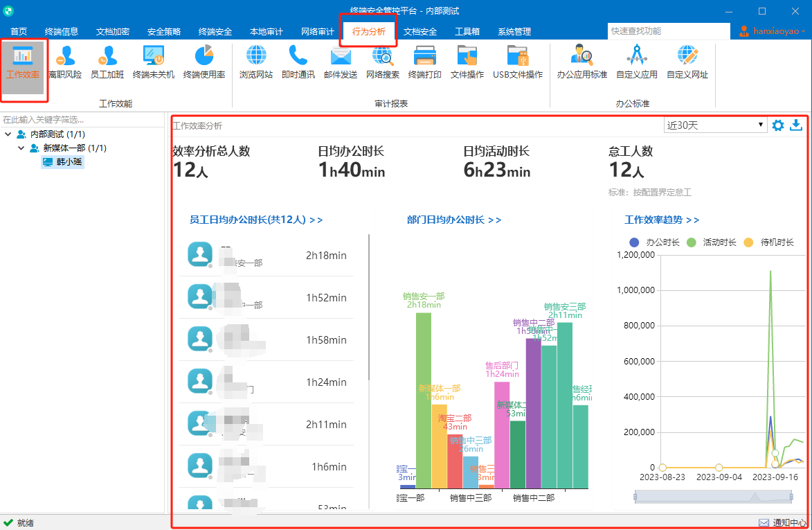
Task: Select the 员工加班 overtime icon
Action: [x=107, y=62]
